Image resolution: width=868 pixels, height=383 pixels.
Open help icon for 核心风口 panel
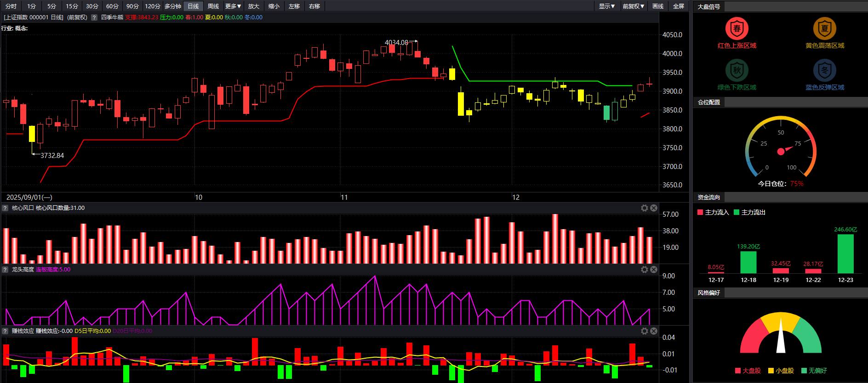(x=6, y=208)
